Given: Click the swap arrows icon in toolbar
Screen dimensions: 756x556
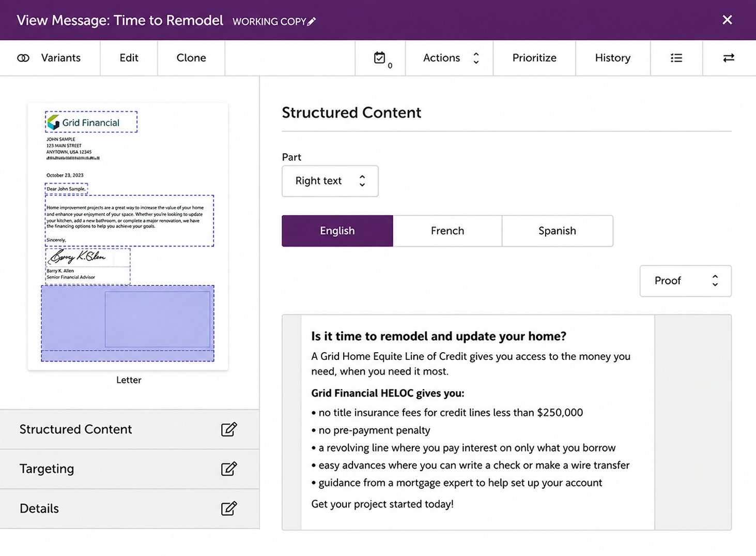Looking at the screenshot, I should tap(729, 58).
